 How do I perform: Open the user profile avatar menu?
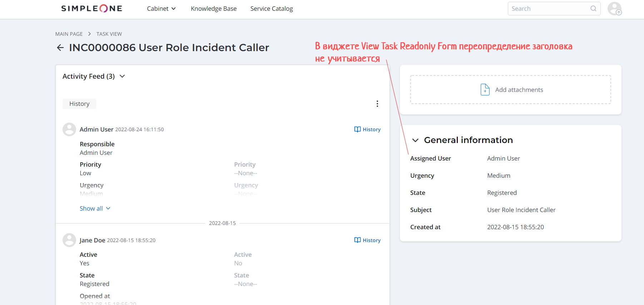click(614, 9)
